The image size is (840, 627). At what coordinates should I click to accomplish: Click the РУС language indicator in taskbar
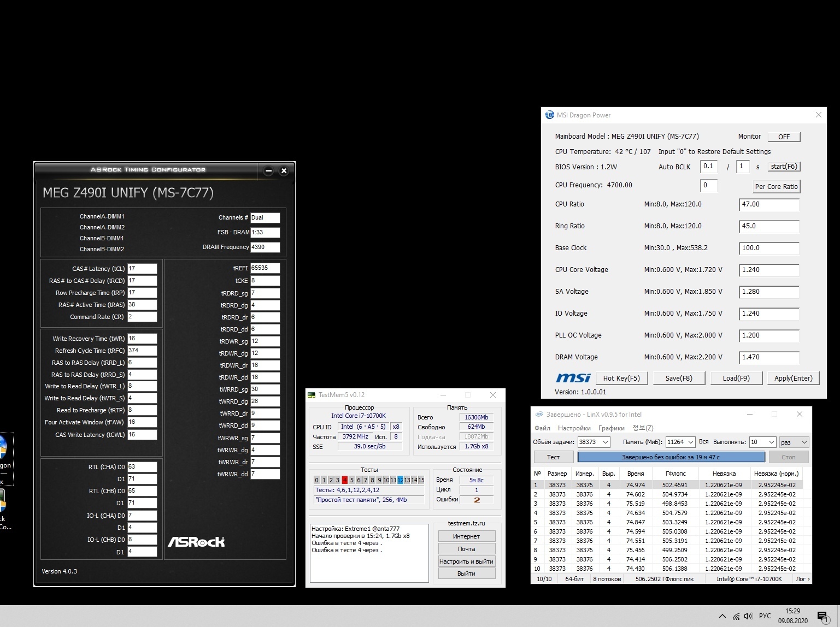pyautogui.click(x=765, y=616)
